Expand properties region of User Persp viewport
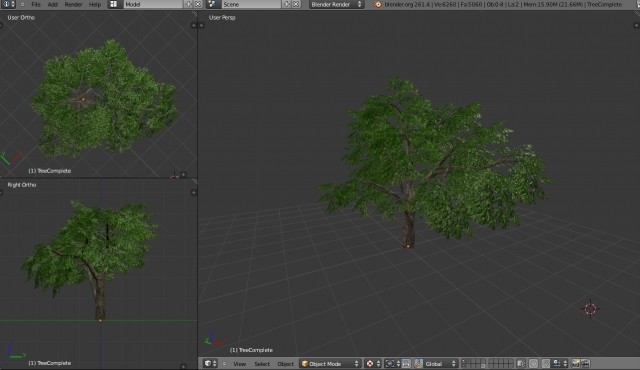Image resolution: width=640 pixels, height=370 pixels. pyautogui.click(x=636, y=25)
